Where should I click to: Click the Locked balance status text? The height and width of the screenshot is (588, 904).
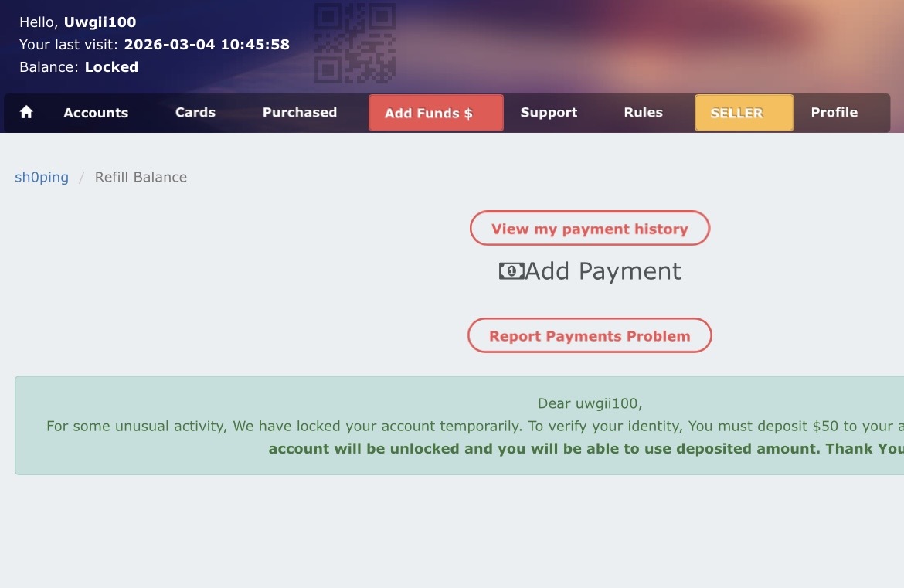(111, 67)
